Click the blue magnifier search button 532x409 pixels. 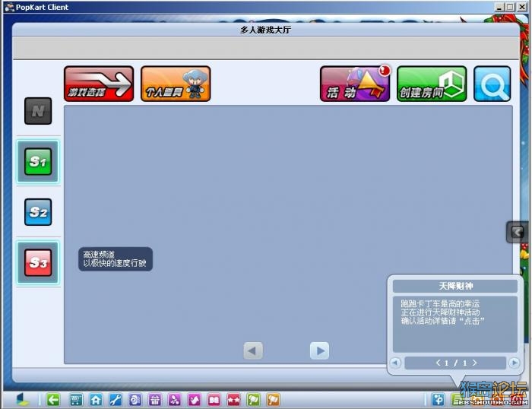(x=492, y=84)
